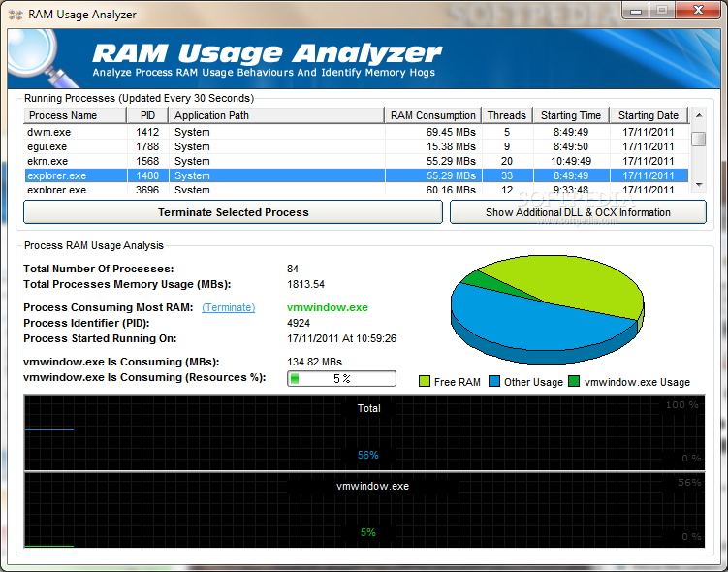Click the process list scrollbar up arrow
728x572 pixels.
[699, 115]
